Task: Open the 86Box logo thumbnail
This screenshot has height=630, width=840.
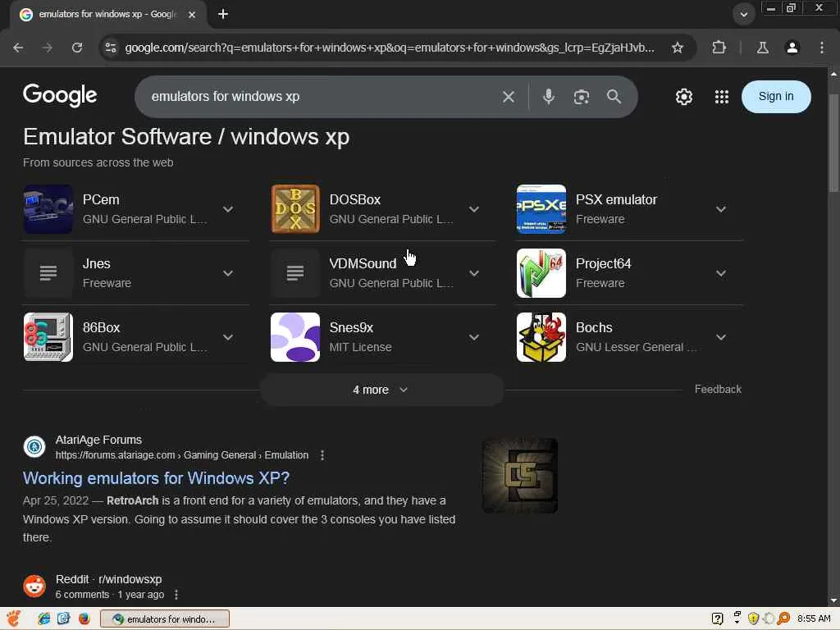Action: pyautogui.click(x=48, y=337)
